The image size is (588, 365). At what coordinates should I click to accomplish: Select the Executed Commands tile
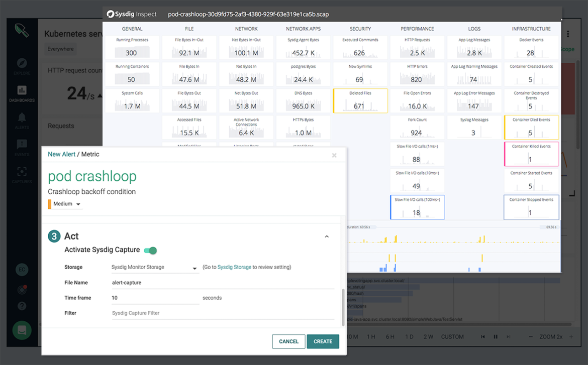360,48
